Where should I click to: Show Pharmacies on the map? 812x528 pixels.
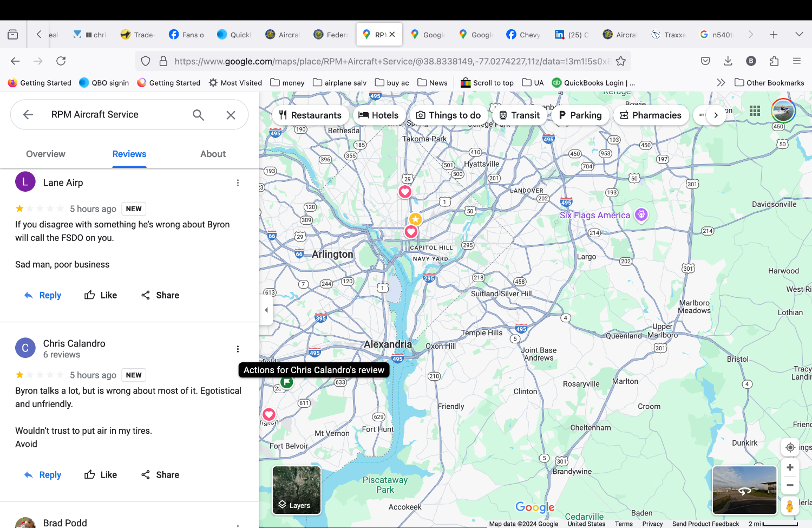tap(651, 115)
